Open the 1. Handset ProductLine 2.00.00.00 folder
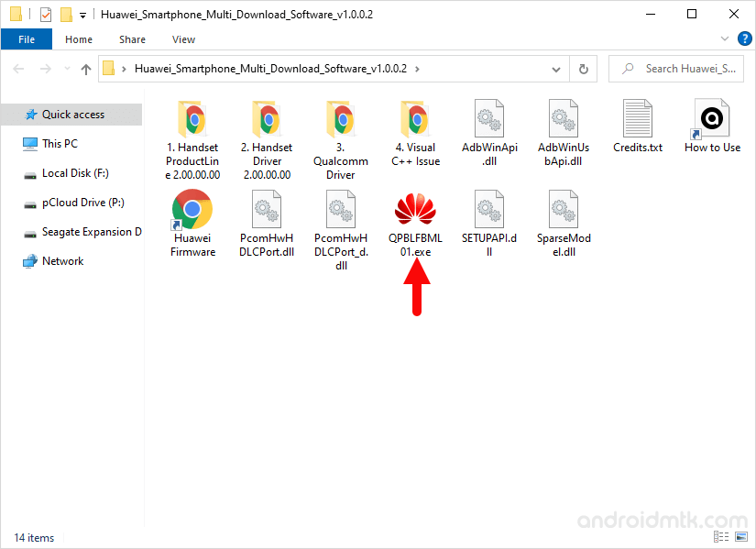 point(192,140)
